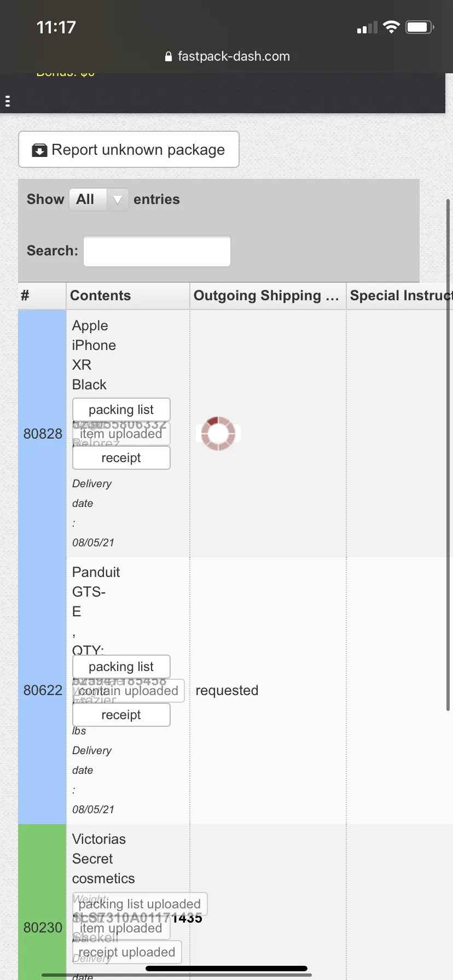This screenshot has width=453, height=980.
Task: Tap the Wi-Fi status icon
Action: click(391, 27)
